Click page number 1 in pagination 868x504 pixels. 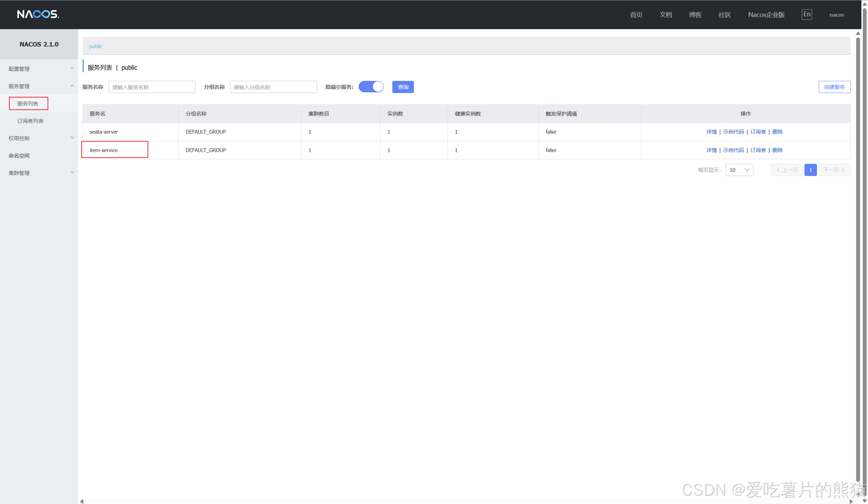[810, 170]
